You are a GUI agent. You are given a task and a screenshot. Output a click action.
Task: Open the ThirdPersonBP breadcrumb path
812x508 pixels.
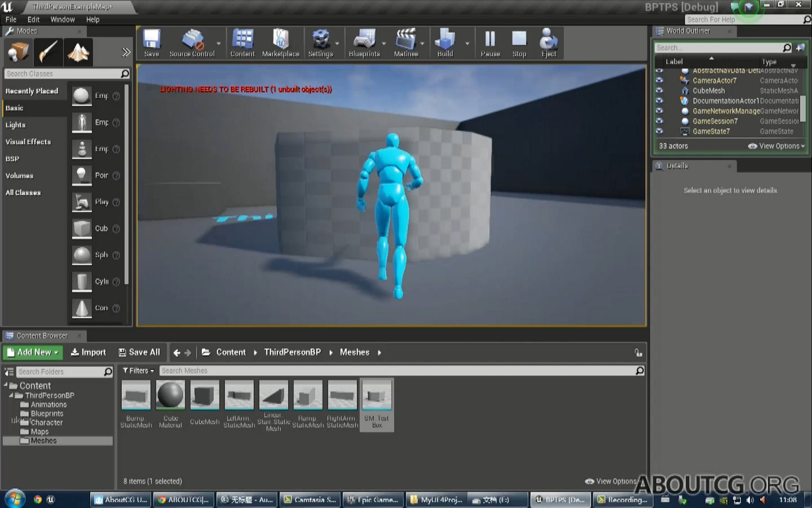[x=293, y=352]
